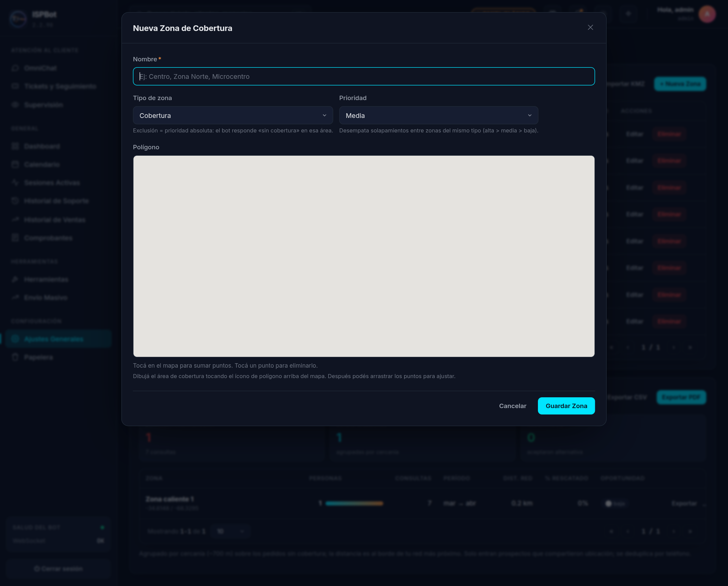Click the Sesiones Activas icon
728x586 pixels.
pyautogui.click(x=15, y=183)
